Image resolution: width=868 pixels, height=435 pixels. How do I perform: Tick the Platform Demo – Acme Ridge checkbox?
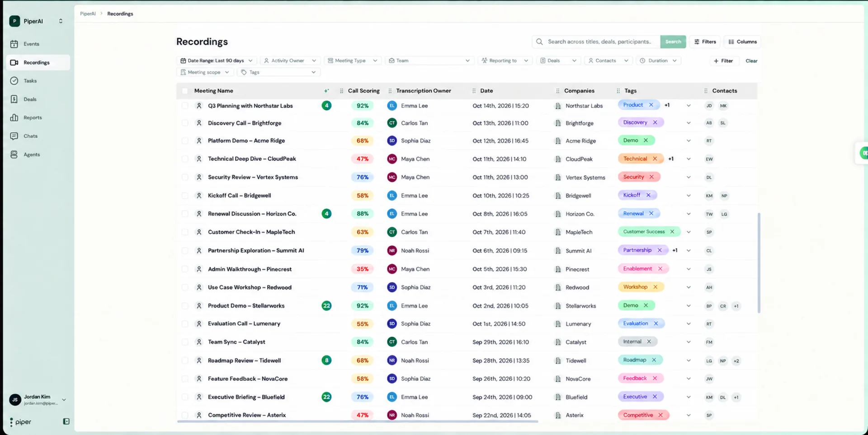[x=185, y=141]
